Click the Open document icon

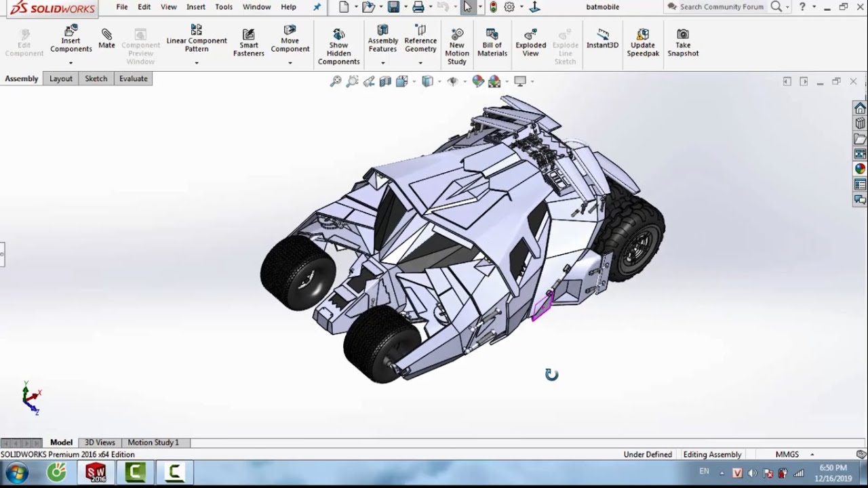pos(368,7)
